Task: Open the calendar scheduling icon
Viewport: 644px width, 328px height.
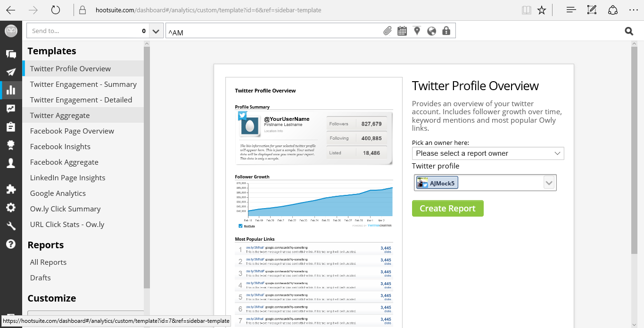Action: [x=402, y=31]
